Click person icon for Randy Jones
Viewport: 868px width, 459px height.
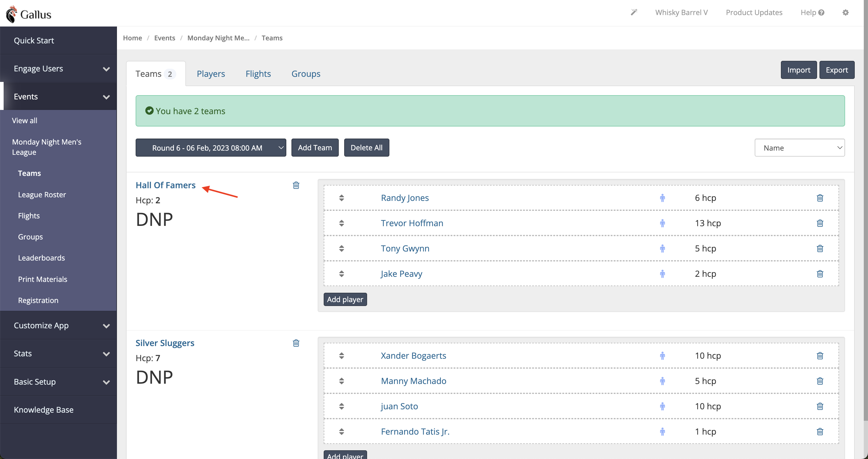tap(662, 198)
